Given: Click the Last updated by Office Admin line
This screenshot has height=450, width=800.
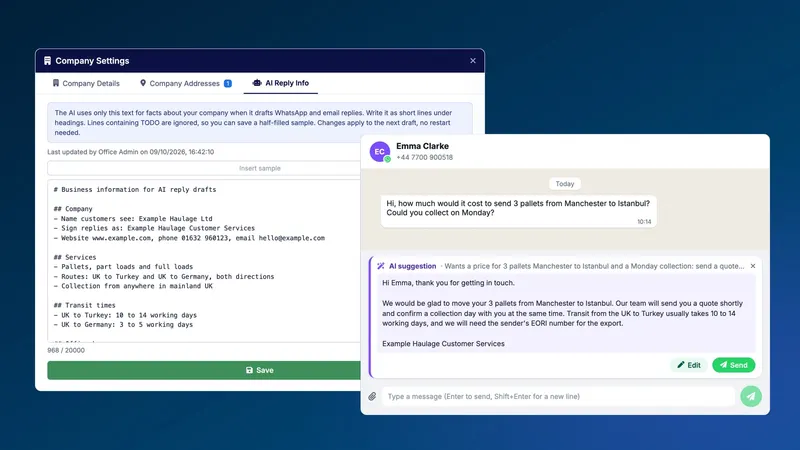Looking at the screenshot, I should coord(131,152).
